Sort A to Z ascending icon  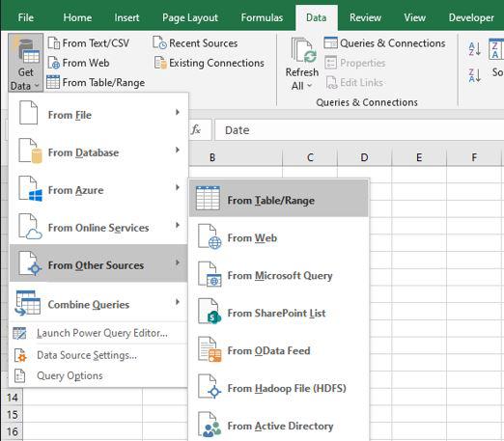click(x=475, y=48)
